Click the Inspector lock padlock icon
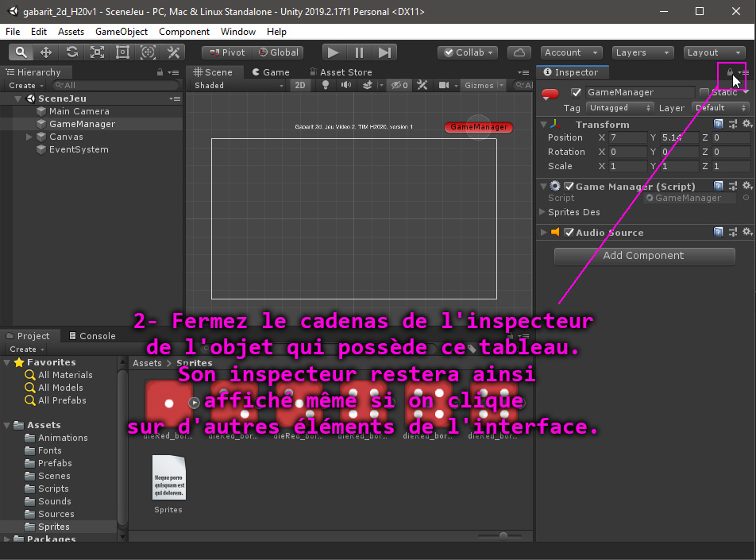The width and height of the screenshot is (756, 560). (x=730, y=72)
